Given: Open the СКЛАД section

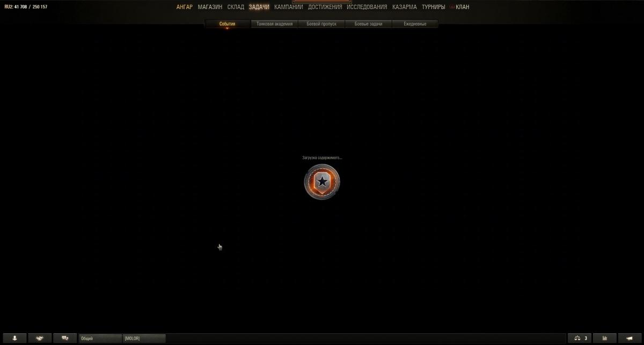Looking at the screenshot, I should pos(236,7).
